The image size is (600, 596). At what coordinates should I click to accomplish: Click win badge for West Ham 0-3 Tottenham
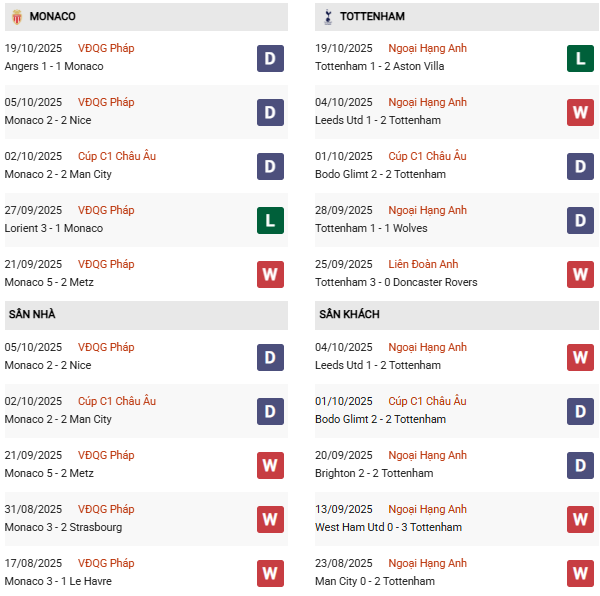[x=580, y=519]
